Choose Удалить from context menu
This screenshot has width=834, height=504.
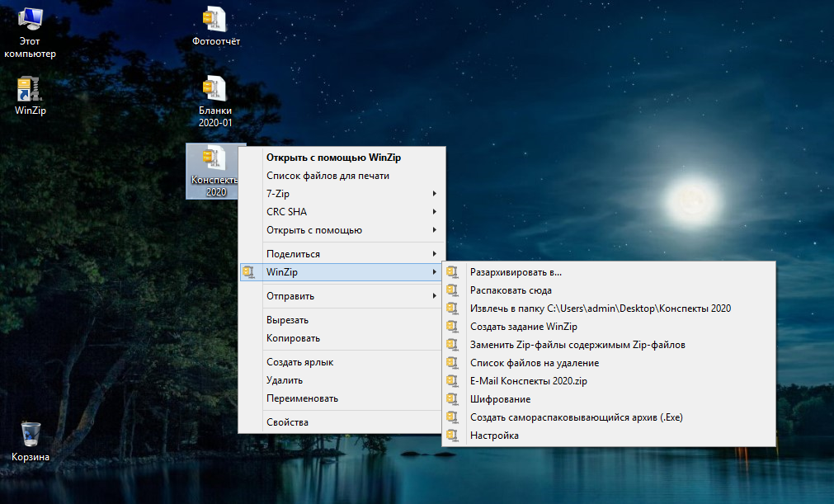pos(341,380)
